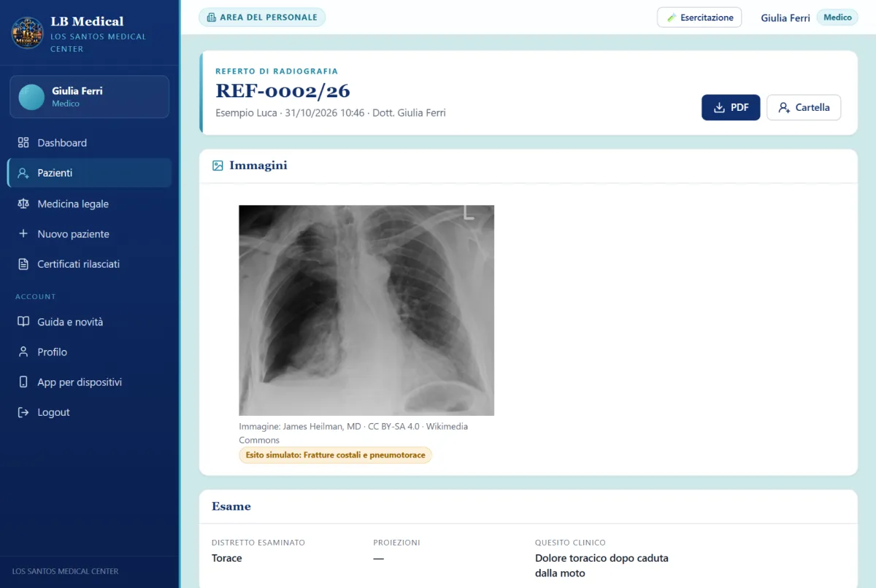Click the Proiezioni label
The height and width of the screenshot is (588, 876).
[396, 543]
